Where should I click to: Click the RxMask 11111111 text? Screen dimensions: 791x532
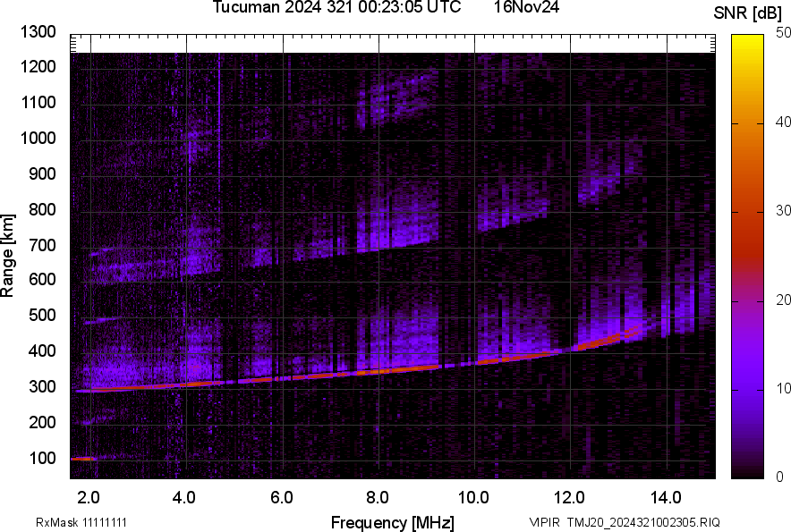click(81, 522)
